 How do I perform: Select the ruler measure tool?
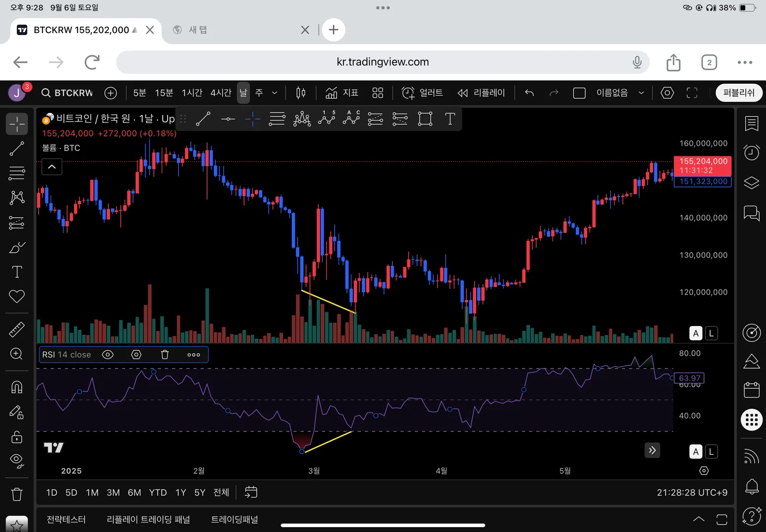pos(17,329)
